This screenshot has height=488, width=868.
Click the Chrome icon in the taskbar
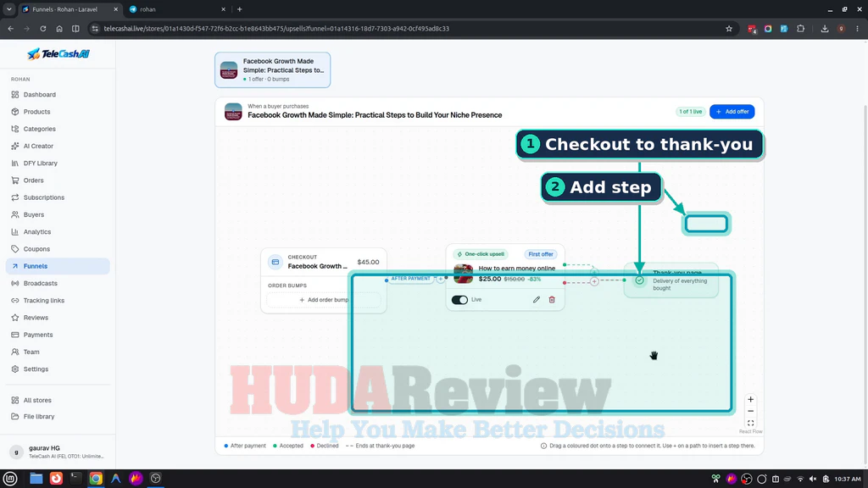pos(96,478)
